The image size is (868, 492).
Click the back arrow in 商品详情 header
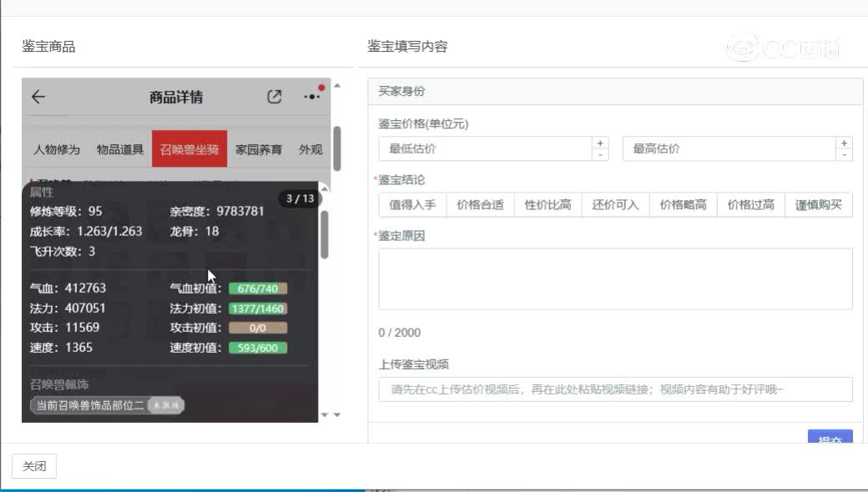click(x=38, y=97)
